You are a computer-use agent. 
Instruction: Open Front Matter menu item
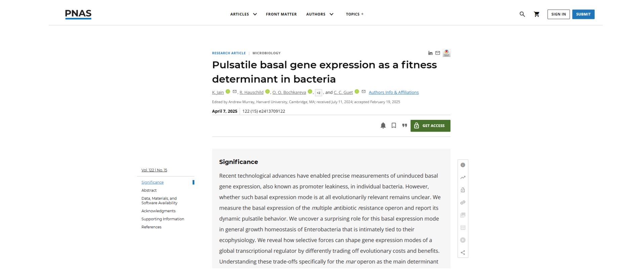pyautogui.click(x=281, y=14)
